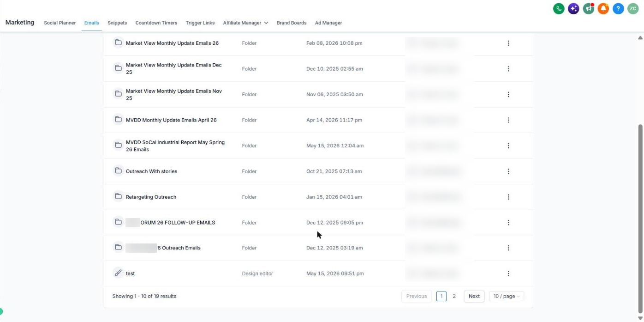The image size is (644, 322).
Task: Open Countdown Timers tab
Action: coord(156,23)
